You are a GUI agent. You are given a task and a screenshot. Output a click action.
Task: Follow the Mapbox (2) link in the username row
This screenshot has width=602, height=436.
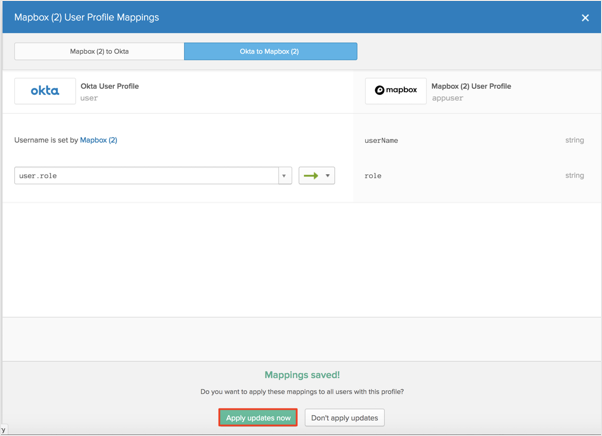pos(98,140)
